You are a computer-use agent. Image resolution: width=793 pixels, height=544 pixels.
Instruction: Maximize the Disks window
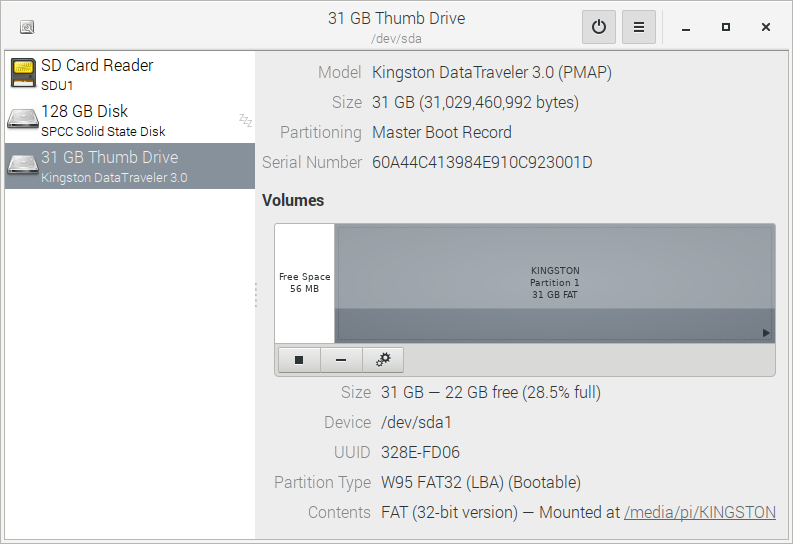click(726, 27)
